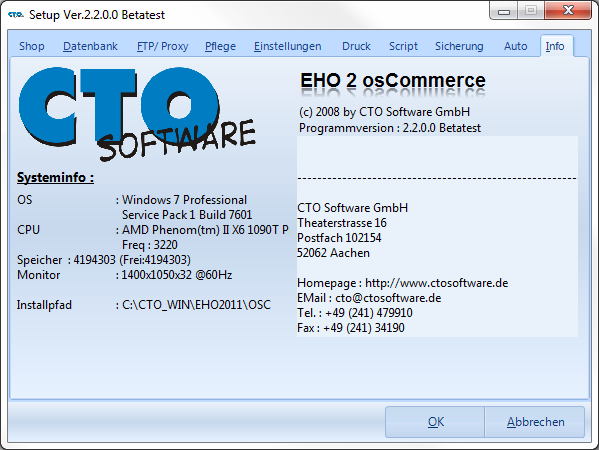The image size is (599, 450).
Task: Open the Datenbank tab
Action: point(90,46)
